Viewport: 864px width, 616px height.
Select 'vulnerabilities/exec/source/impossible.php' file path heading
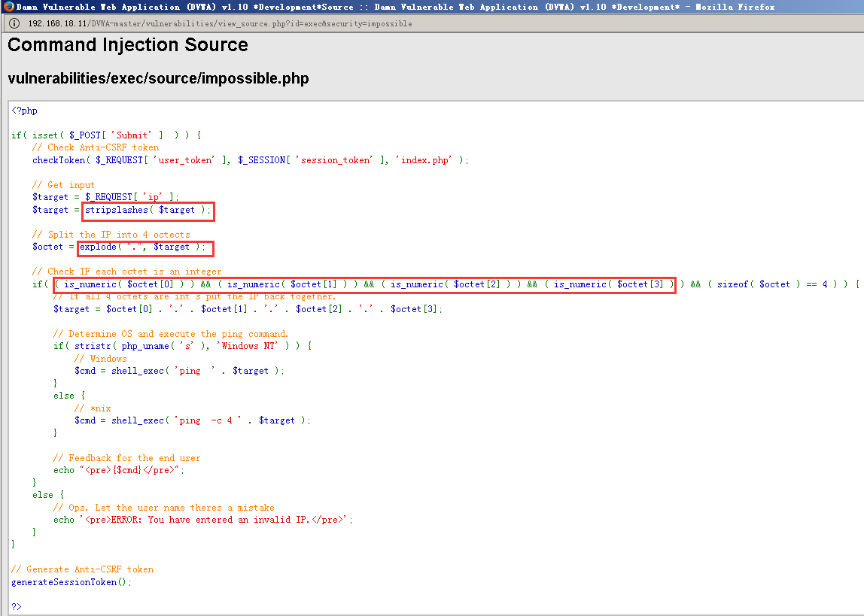(x=158, y=78)
